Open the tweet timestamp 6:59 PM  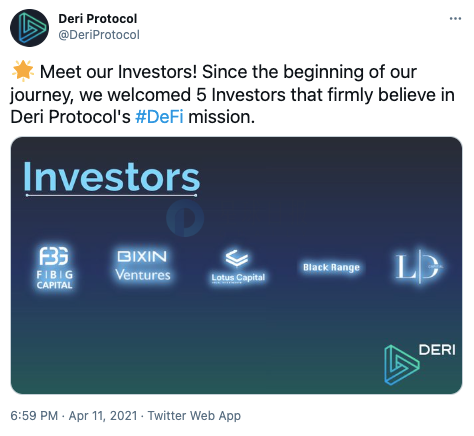click(34, 416)
